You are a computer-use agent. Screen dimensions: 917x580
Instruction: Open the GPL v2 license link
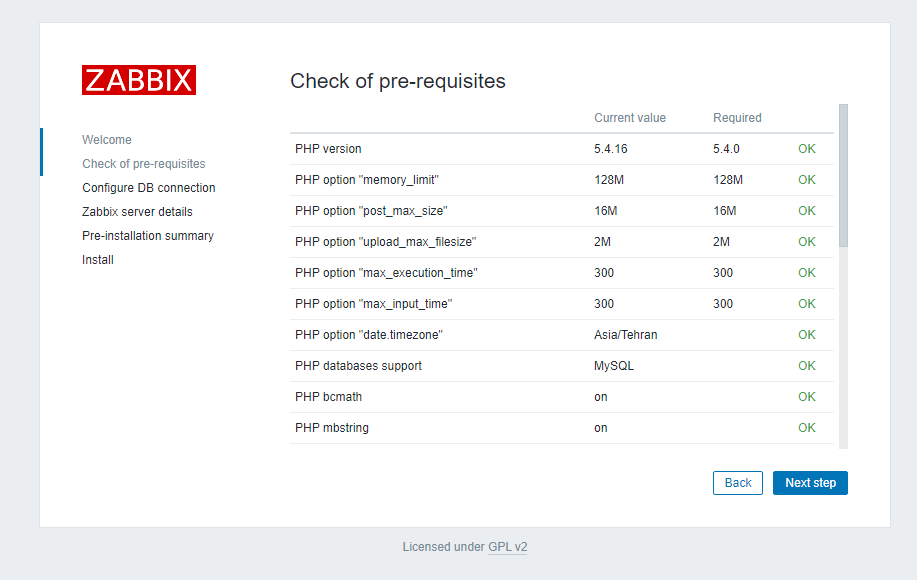(507, 547)
